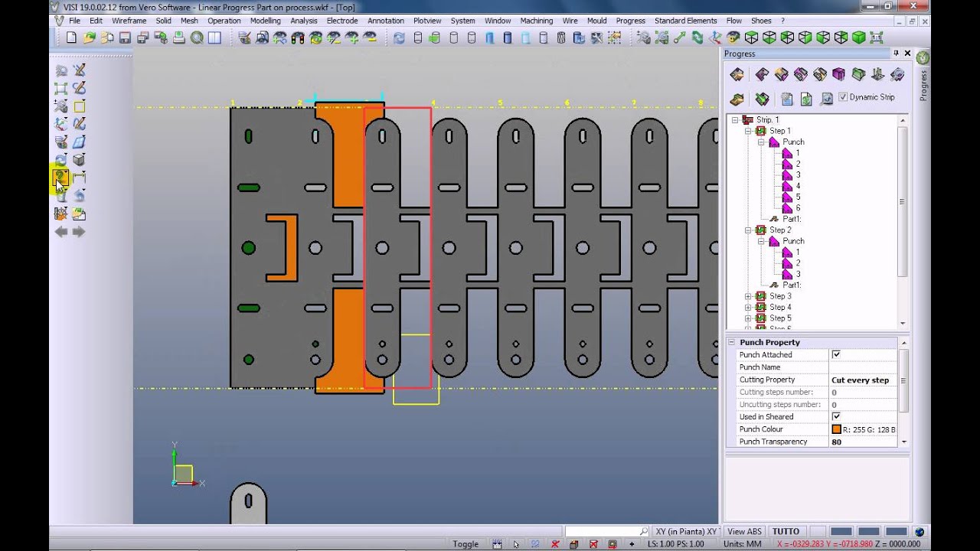Expand the Step 5 tree node
980x551 pixels.
coord(748,318)
